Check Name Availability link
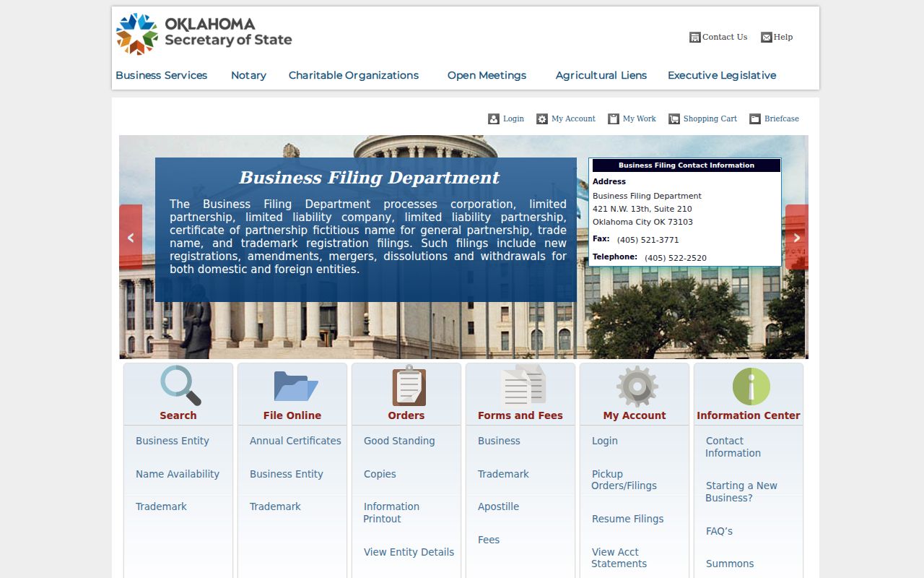 click(x=178, y=474)
